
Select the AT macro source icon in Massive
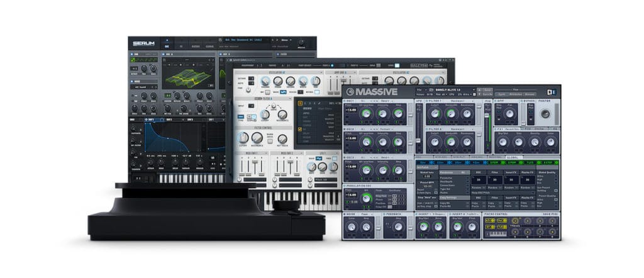[x=490, y=226]
